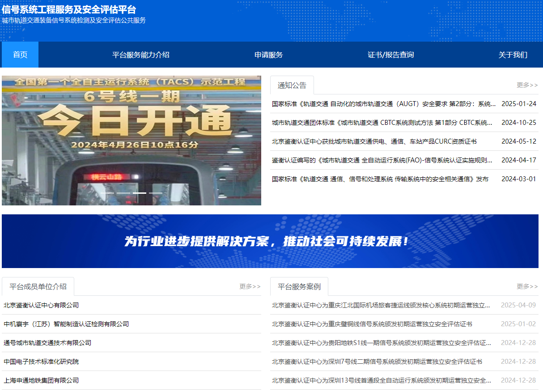
Task: Open the 深圳13号线首通段 case
Action: point(382,380)
